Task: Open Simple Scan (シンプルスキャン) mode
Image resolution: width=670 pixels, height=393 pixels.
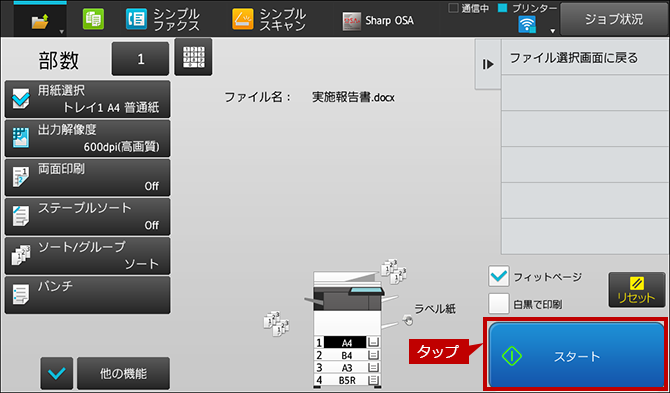Action: [x=269, y=20]
